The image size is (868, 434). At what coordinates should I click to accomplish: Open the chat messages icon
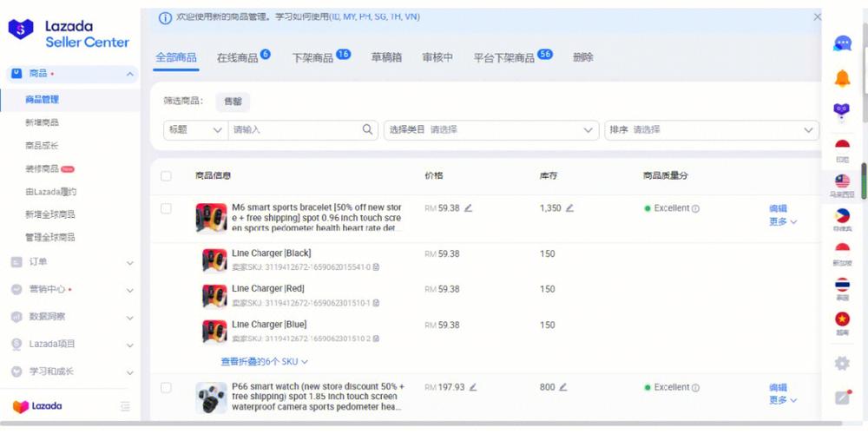point(842,43)
